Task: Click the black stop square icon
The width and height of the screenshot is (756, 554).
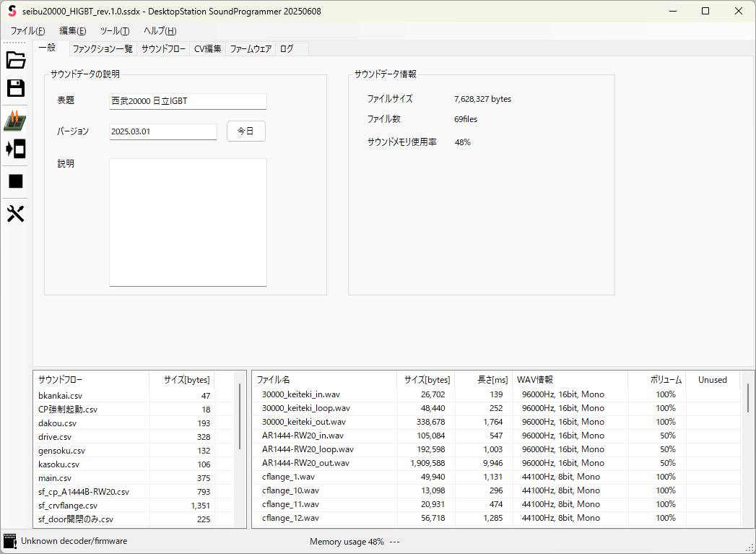Action: (x=15, y=181)
